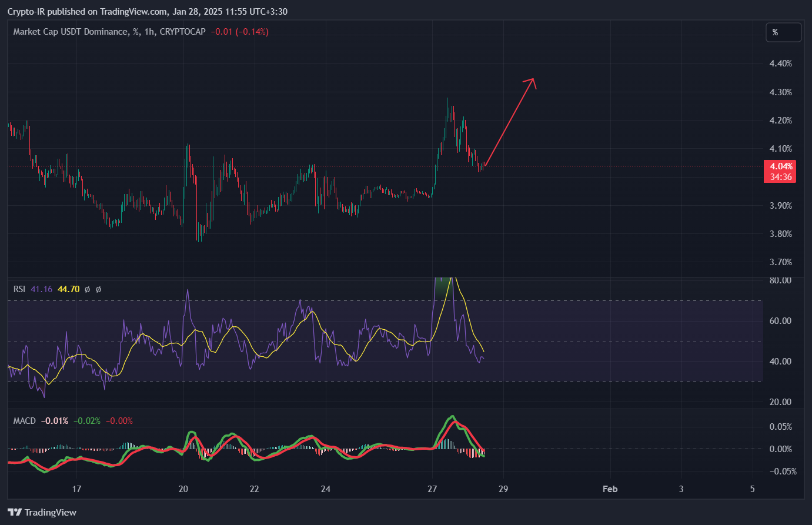The height and width of the screenshot is (525, 812).
Task: Click the 1h timeframe label
Action: (150, 32)
